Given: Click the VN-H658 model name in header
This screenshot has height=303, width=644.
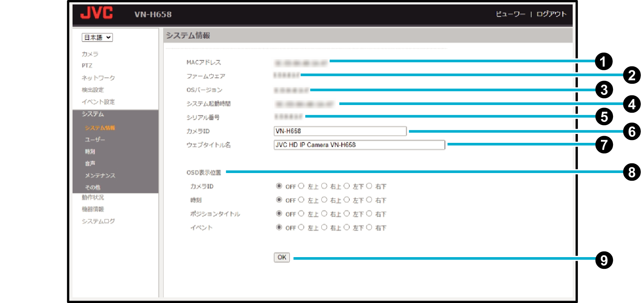Looking at the screenshot, I should tap(153, 14).
